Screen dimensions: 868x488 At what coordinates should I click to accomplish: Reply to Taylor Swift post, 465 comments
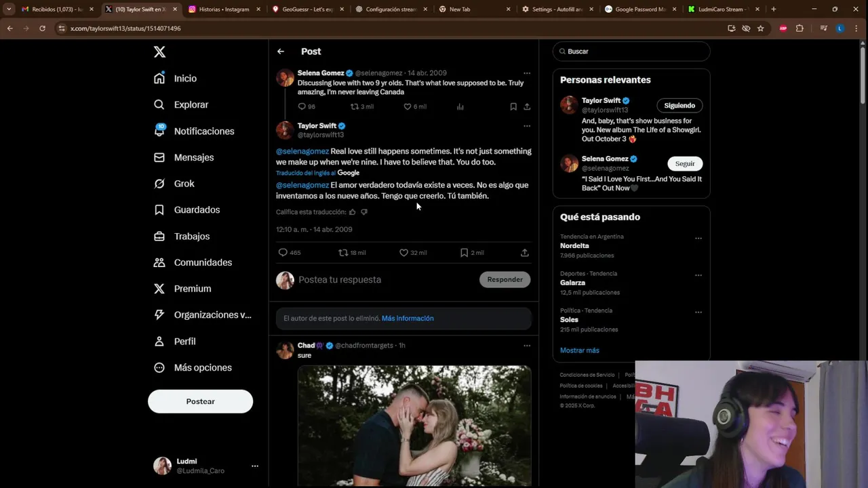coord(290,253)
